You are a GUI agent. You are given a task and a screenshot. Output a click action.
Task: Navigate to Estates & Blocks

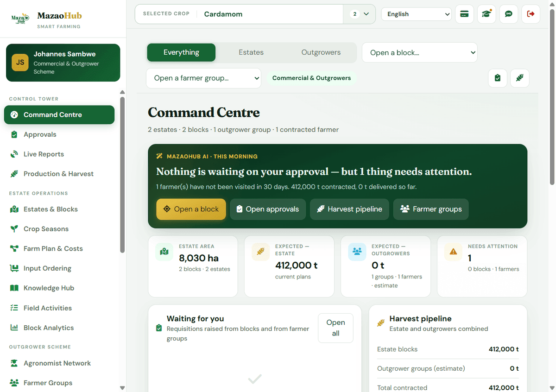(59, 209)
